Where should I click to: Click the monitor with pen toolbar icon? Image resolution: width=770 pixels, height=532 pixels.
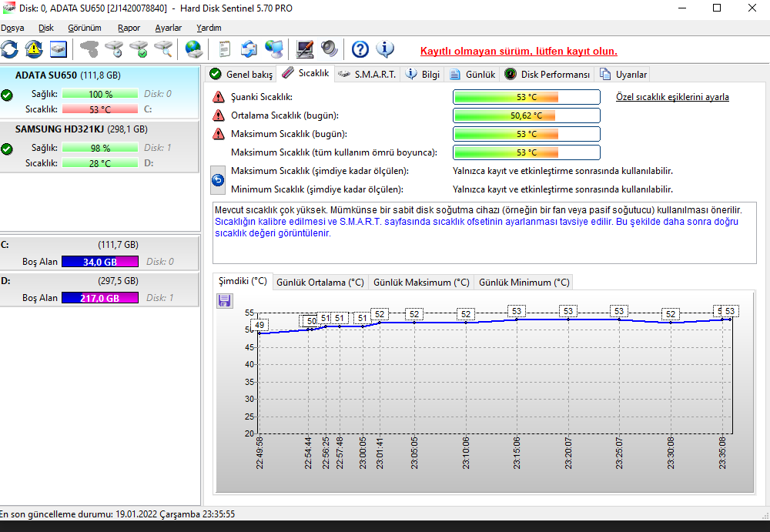[x=305, y=49]
